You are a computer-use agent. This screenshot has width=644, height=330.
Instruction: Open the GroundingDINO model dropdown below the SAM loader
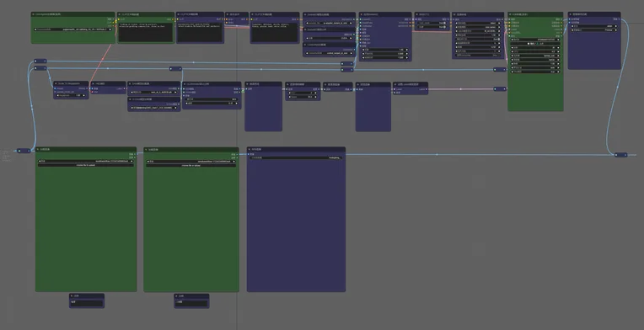[154, 108]
